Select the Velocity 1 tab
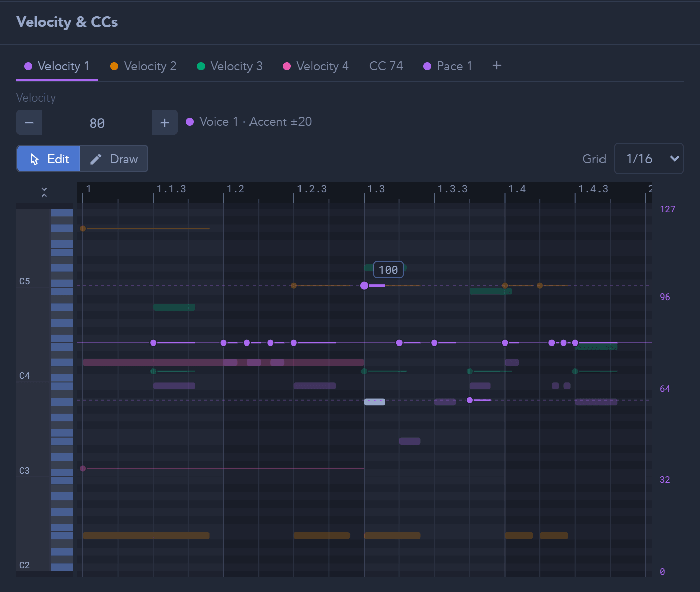The height and width of the screenshot is (592, 700). pos(57,66)
